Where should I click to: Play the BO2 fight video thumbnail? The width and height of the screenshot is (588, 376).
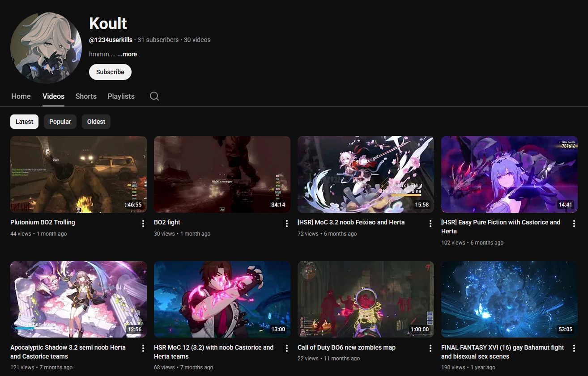click(x=222, y=174)
